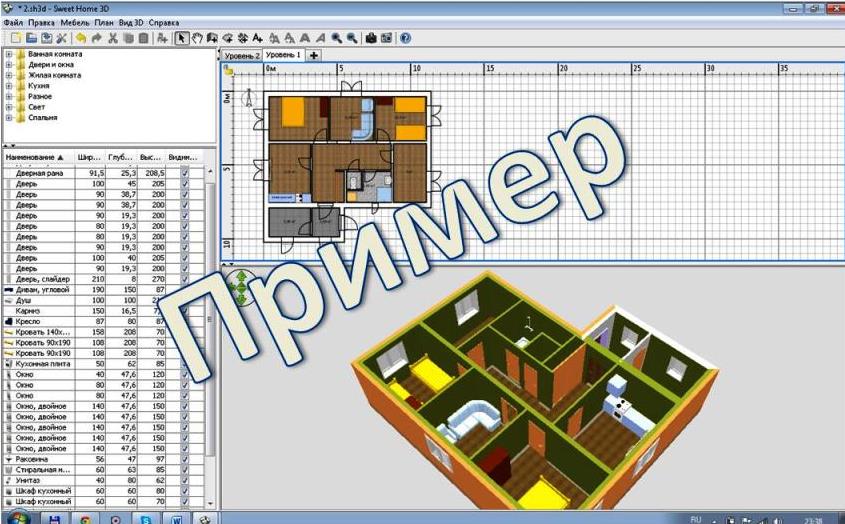Open the Справка menu

[x=164, y=23]
